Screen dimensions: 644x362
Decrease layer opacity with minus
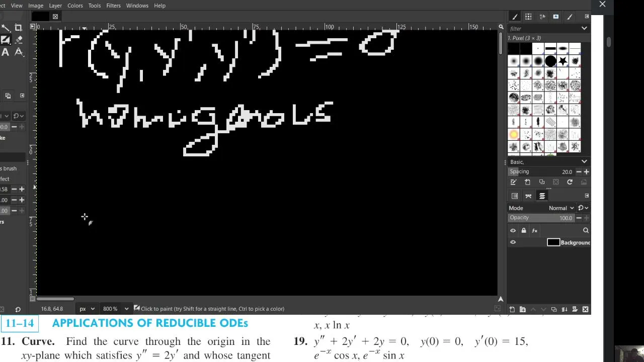pos(579,218)
